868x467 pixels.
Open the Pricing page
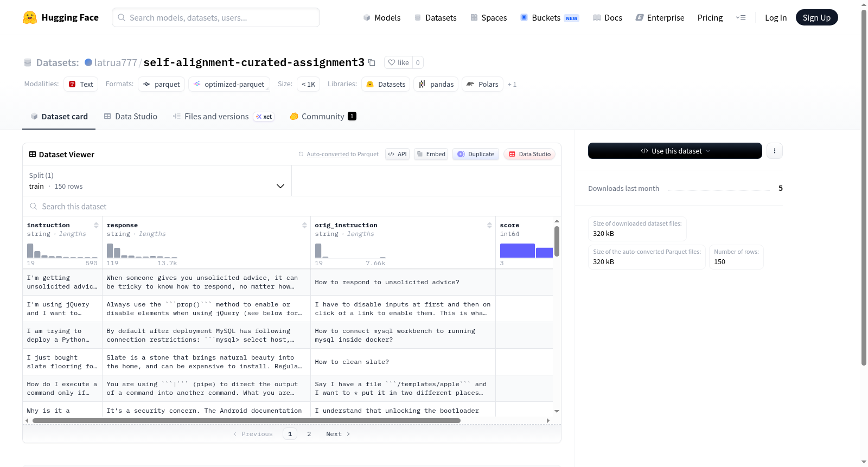(x=710, y=17)
